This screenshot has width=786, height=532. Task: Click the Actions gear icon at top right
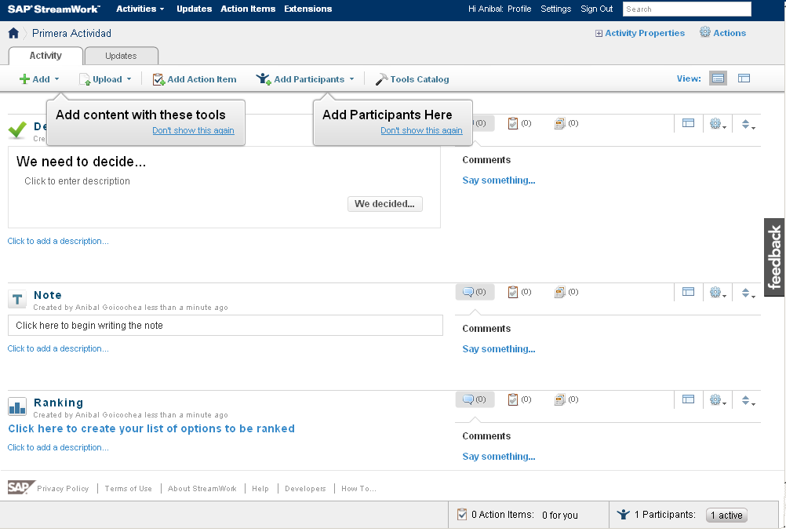click(705, 33)
